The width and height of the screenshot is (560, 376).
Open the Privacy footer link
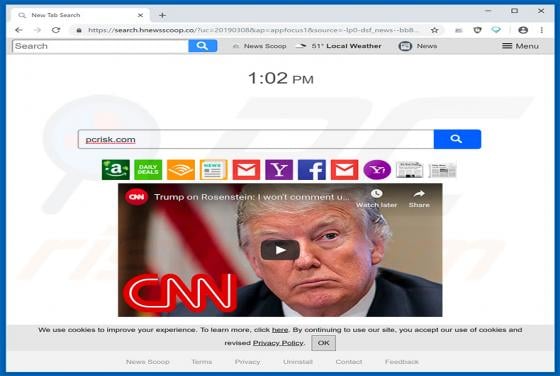(x=247, y=362)
